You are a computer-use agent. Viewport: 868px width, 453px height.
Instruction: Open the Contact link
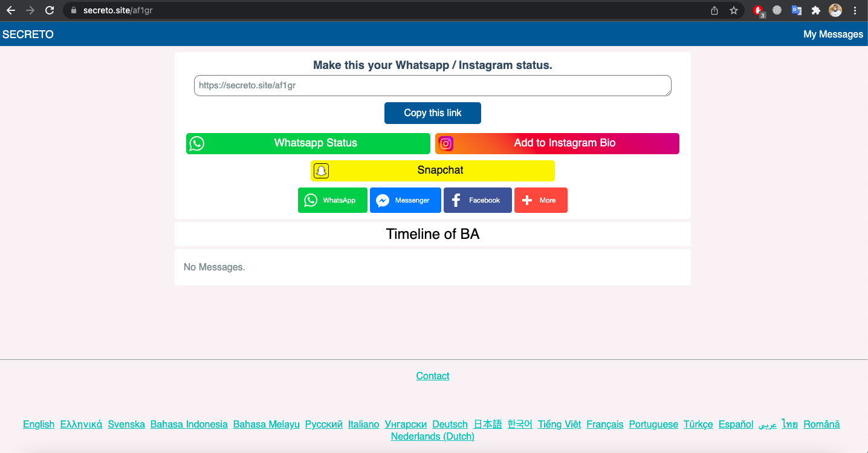432,376
